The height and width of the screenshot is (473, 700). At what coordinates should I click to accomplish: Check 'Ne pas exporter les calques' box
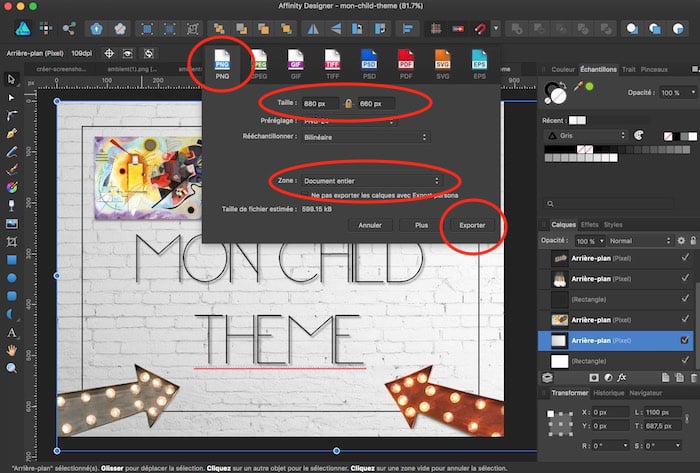point(305,195)
